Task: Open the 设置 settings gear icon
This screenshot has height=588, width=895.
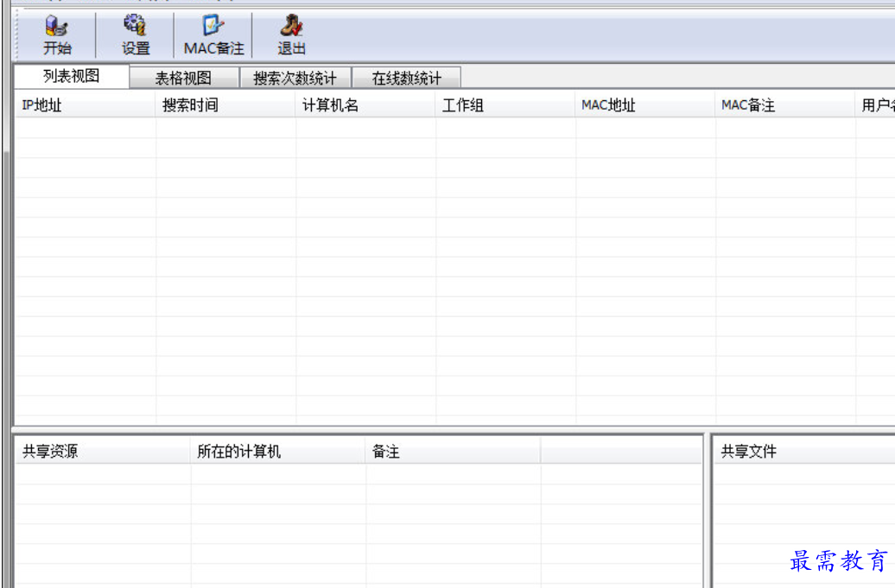Action: point(136,35)
